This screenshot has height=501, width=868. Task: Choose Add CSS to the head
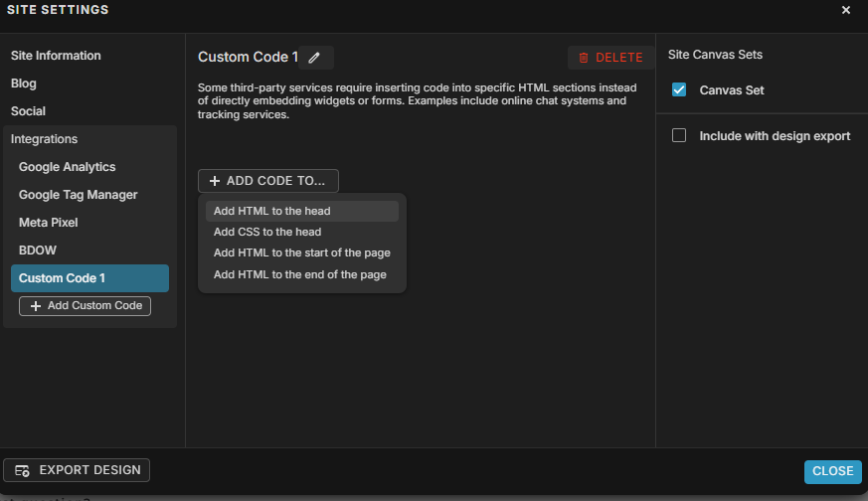(267, 232)
